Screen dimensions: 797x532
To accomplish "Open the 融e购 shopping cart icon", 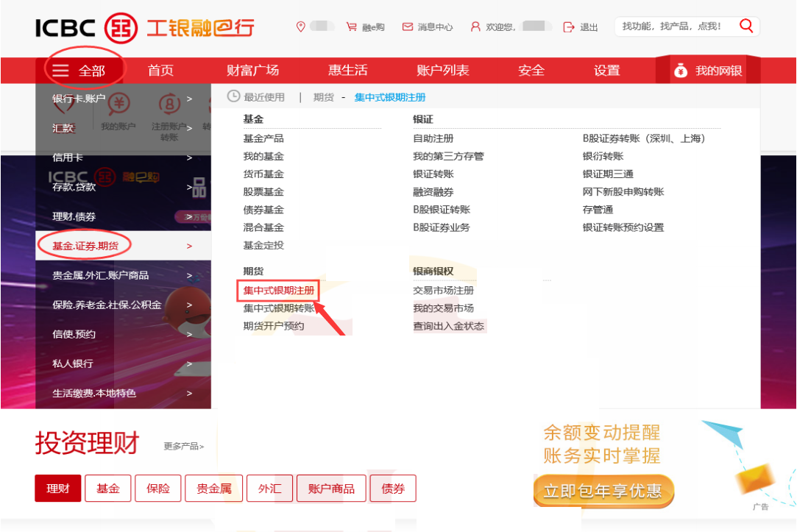I will [x=352, y=27].
